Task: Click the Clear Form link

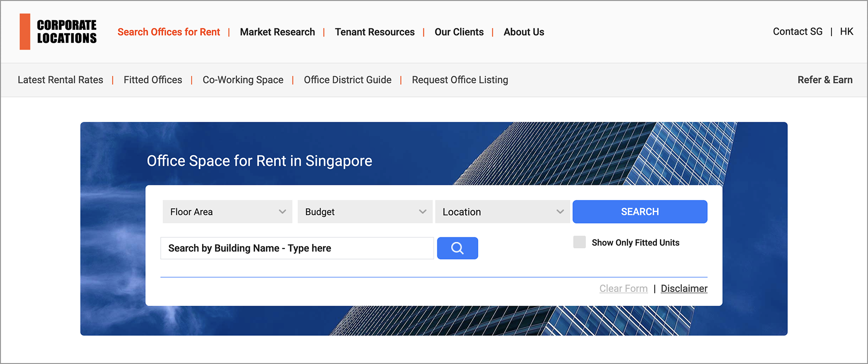Action: (624, 288)
